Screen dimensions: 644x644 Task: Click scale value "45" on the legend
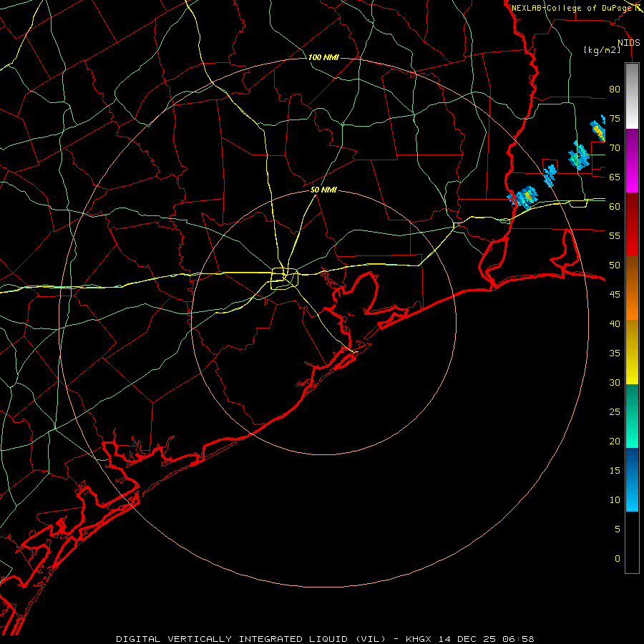point(615,295)
